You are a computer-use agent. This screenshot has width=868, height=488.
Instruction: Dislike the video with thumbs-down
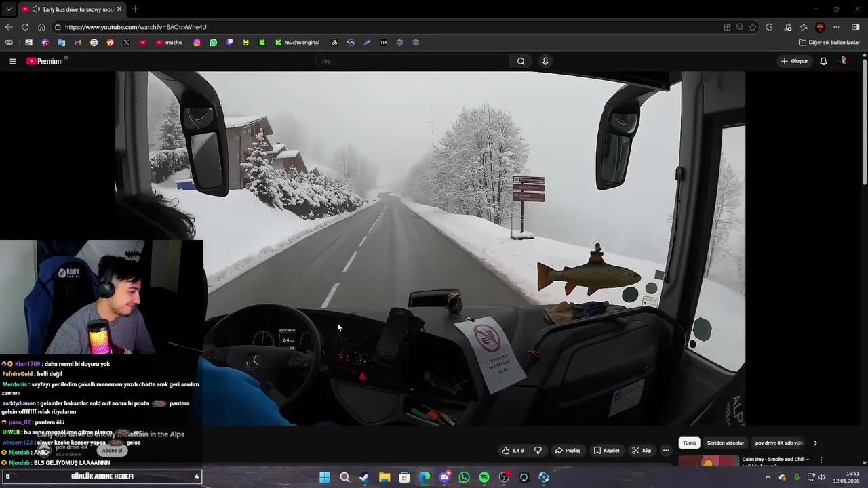(538, 450)
